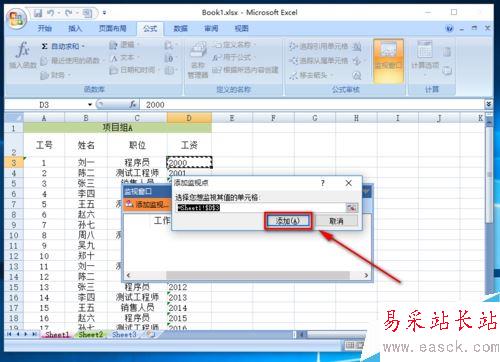This screenshot has width=500, height=362.
Task: Click the 工资 header cell
Action: [x=189, y=145]
